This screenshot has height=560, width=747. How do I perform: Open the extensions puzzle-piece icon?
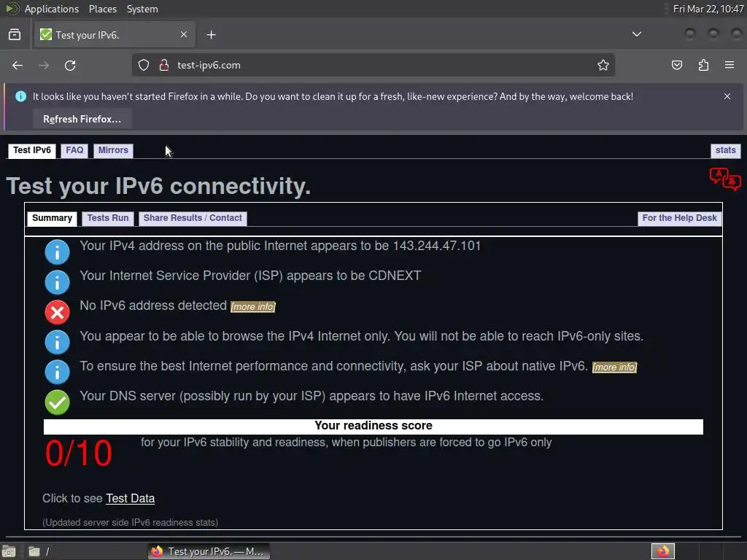pyautogui.click(x=703, y=65)
